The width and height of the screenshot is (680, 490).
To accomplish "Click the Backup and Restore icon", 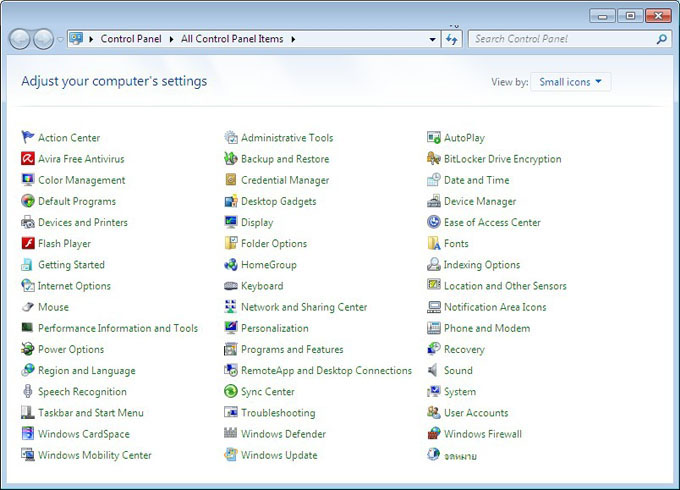I will point(231,158).
